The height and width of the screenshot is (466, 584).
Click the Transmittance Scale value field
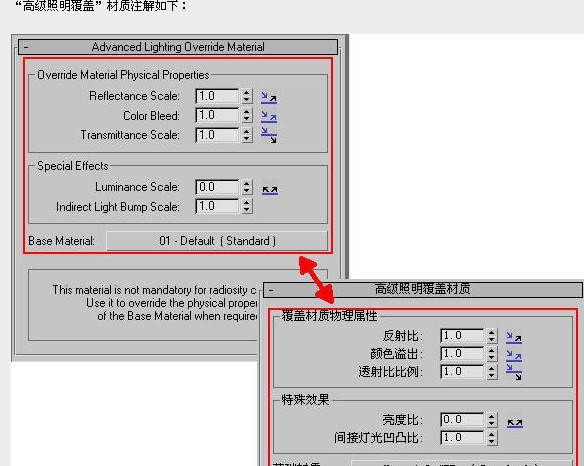pos(217,135)
